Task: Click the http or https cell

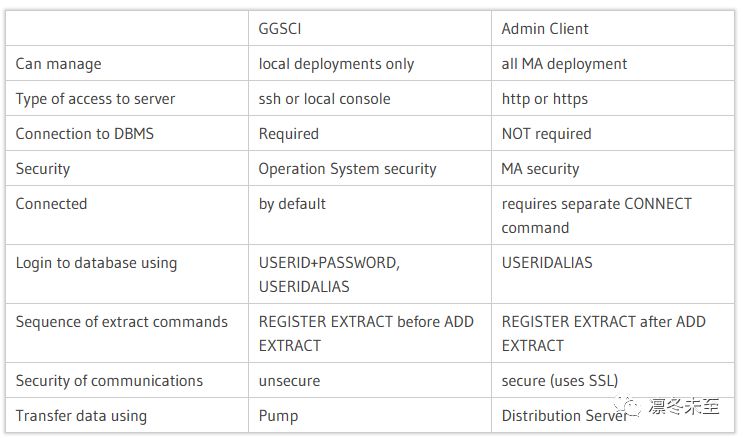Action: click(x=544, y=99)
